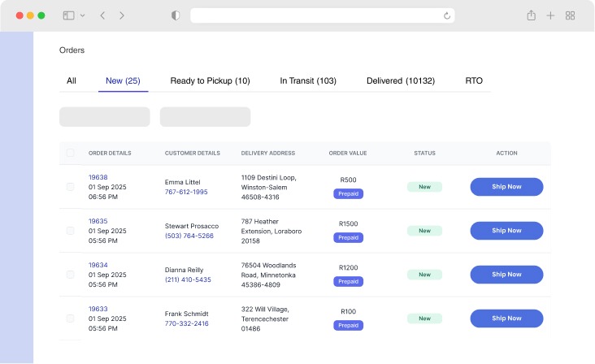
Task: Check the box for order 19638
Action: tap(70, 187)
